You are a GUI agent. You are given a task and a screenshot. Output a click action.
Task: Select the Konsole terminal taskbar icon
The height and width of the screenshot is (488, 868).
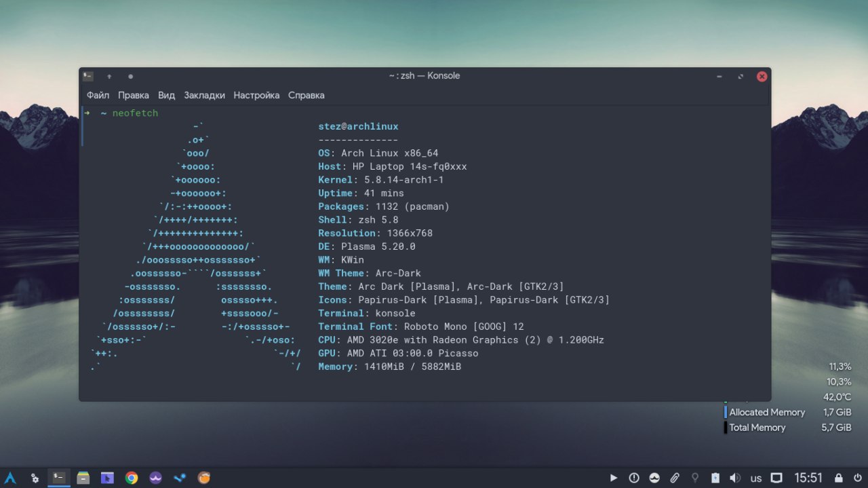pos(59,478)
